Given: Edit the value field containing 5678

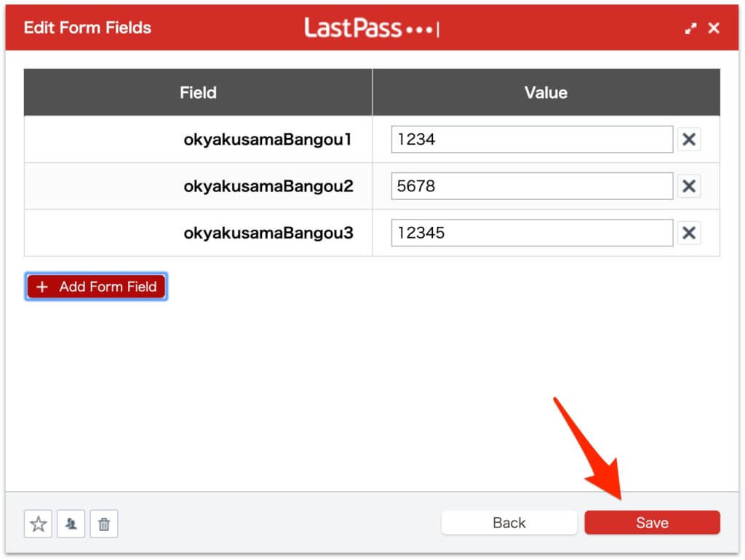Looking at the screenshot, I should 532,185.
